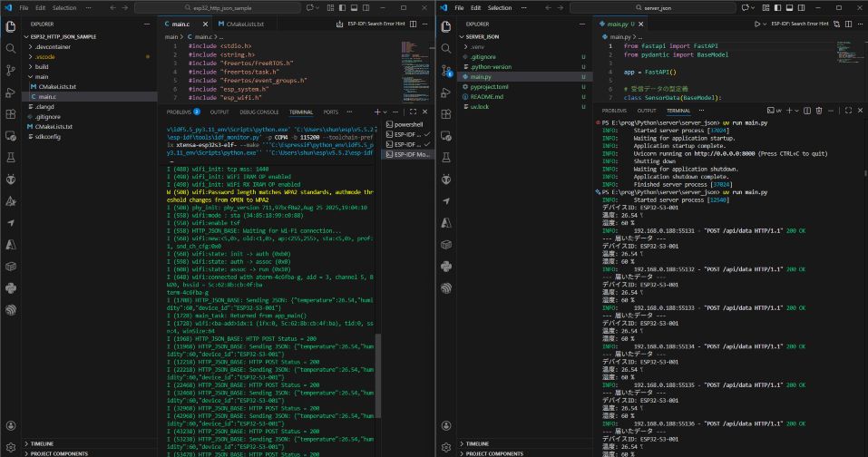Open Extensions view in server_json window

[x=446, y=114]
